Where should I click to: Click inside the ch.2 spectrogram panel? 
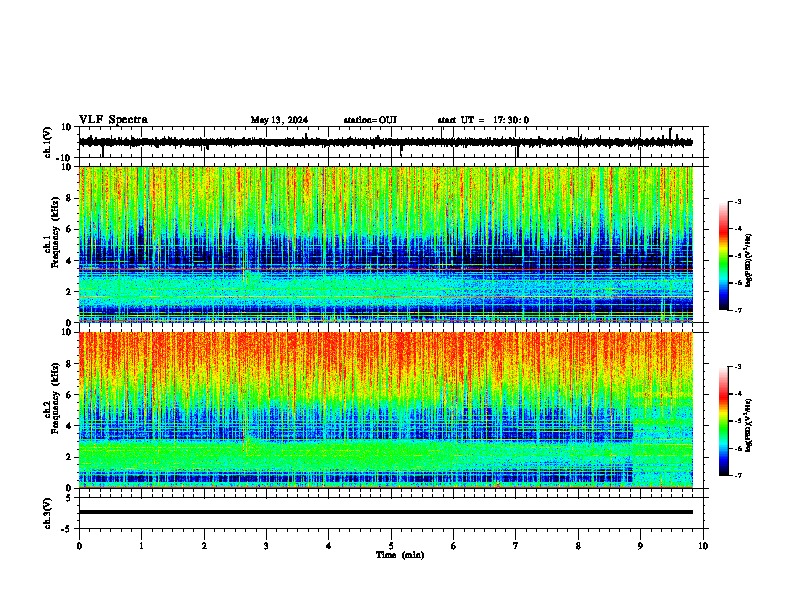(x=386, y=410)
